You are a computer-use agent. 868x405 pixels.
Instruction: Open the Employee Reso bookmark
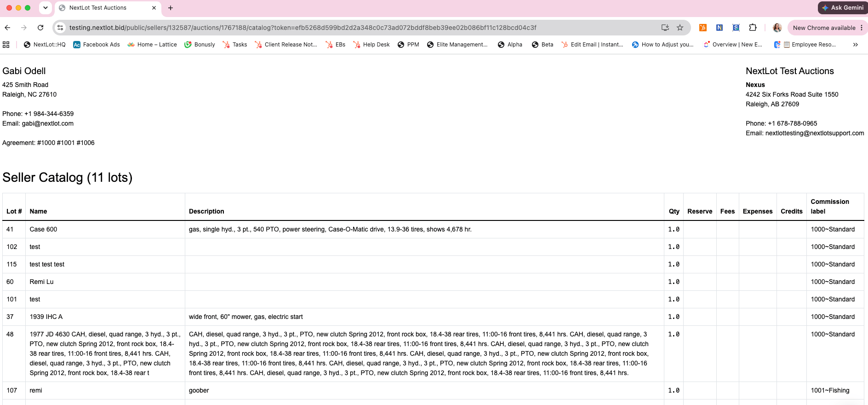[x=805, y=45]
